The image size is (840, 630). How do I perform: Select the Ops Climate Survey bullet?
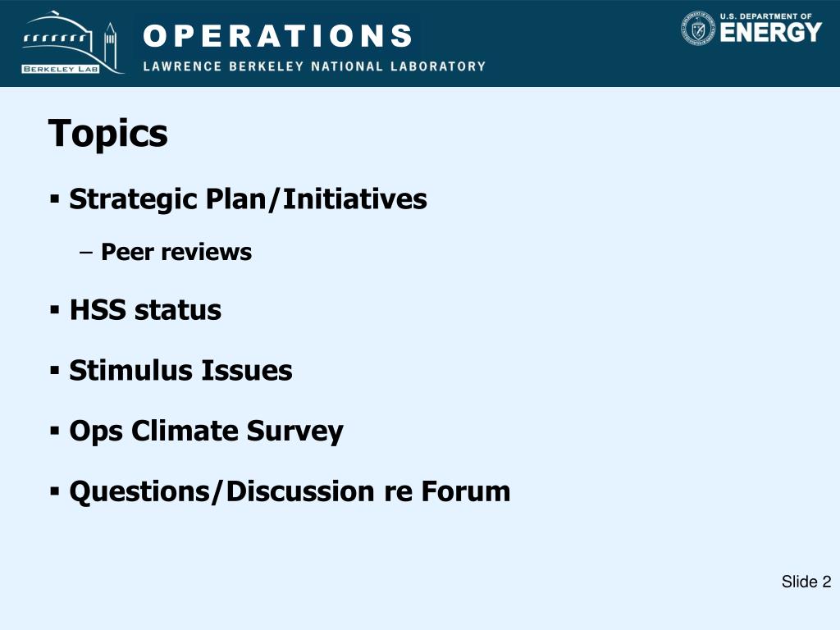click(206, 431)
